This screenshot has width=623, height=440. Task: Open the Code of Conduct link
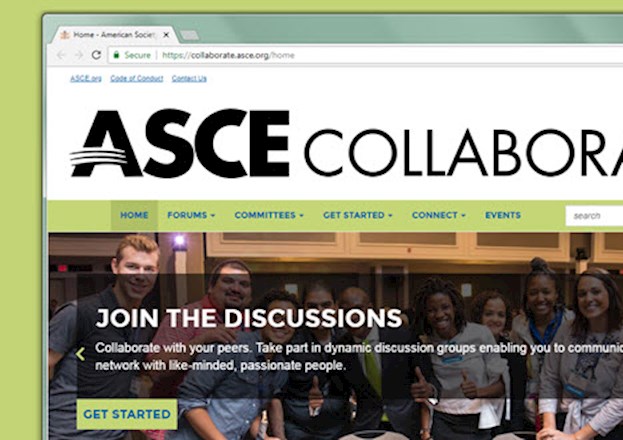pos(137,78)
